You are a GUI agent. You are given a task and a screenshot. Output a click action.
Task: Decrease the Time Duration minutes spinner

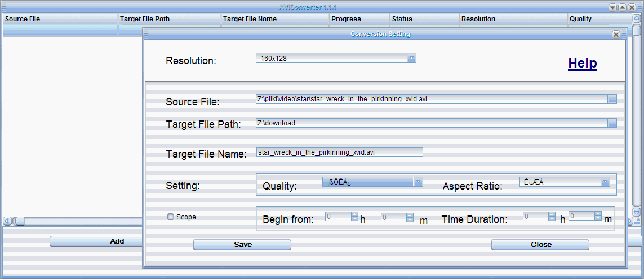click(598, 218)
